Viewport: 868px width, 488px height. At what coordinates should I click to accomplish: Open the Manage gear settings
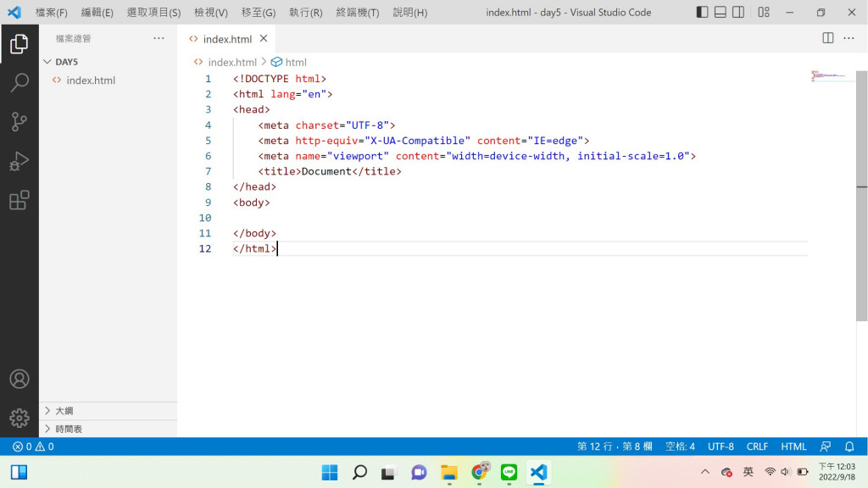(19, 418)
